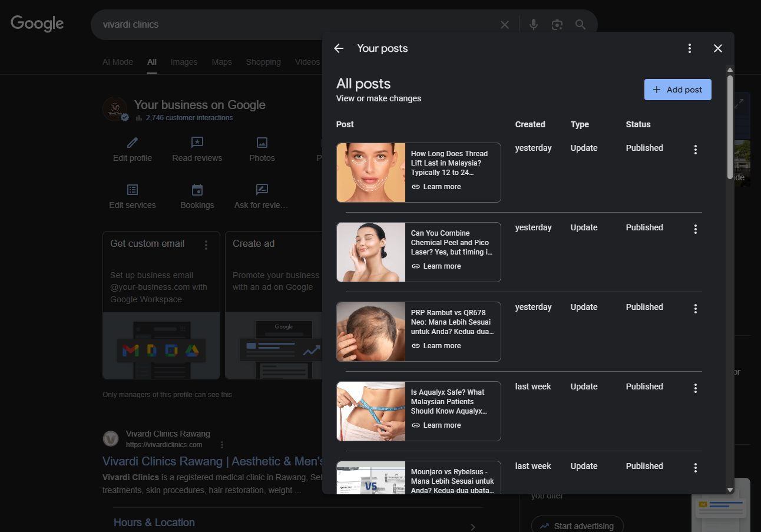Click the Ask for reviews icon
This screenshot has width=761, height=532.
click(x=261, y=190)
